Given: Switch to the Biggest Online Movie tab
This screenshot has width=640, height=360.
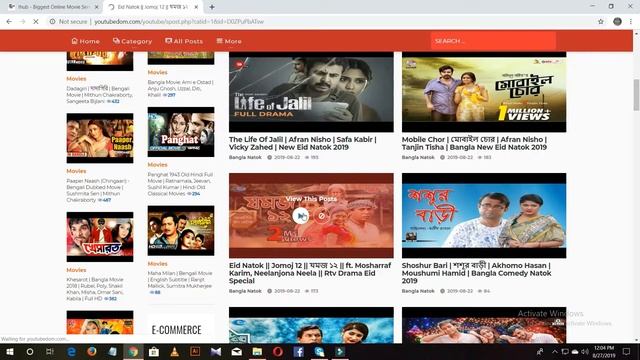Looking at the screenshot, I should point(53,7).
